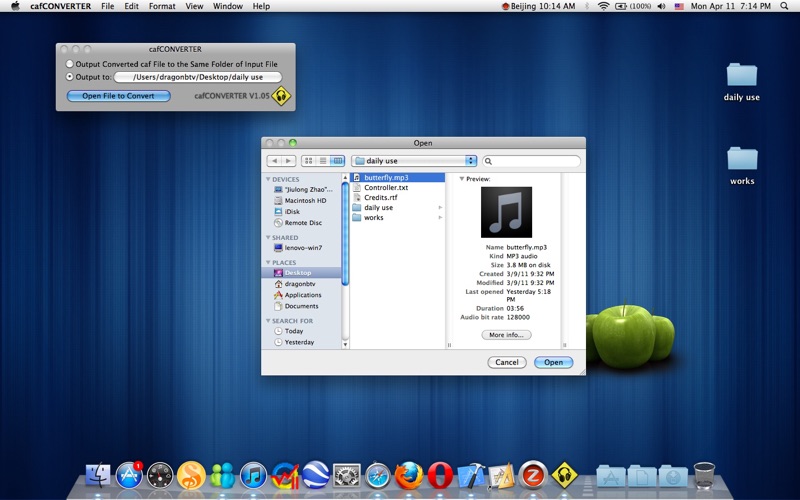800x500 pixels.
Task: Open the Help menu
Action: (x=261, y=6)
